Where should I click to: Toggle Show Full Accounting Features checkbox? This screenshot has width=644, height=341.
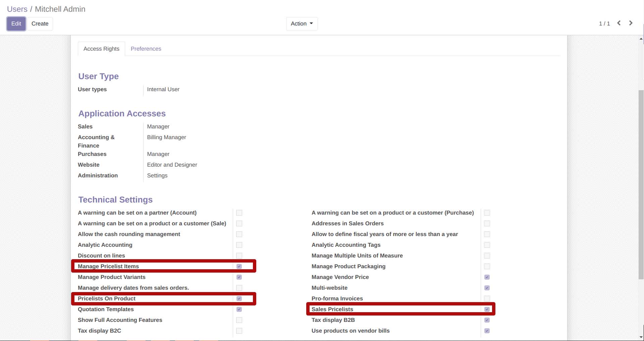(239, 320)
